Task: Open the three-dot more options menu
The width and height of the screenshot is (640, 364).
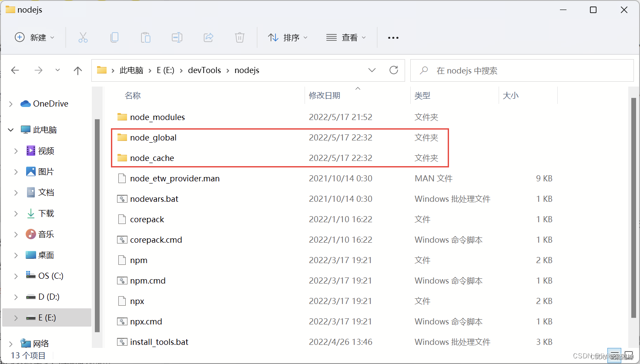Action: [393, 38]
